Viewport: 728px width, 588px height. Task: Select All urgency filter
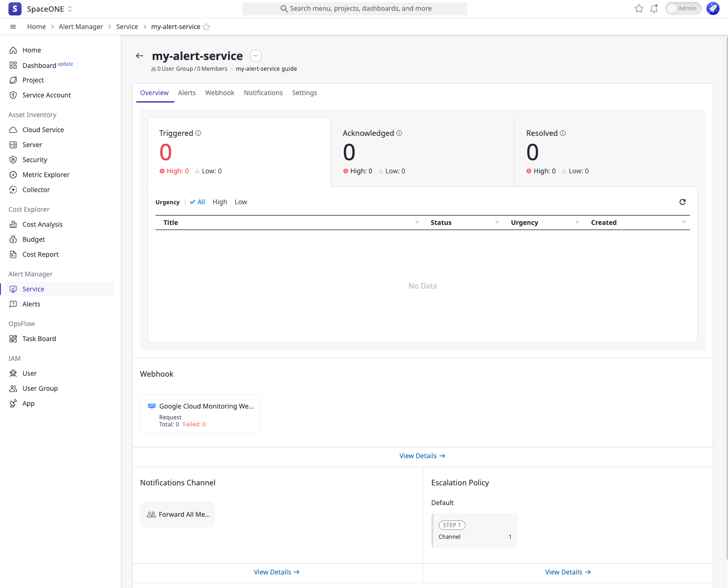pyautogui.click(x=197, y=202)
